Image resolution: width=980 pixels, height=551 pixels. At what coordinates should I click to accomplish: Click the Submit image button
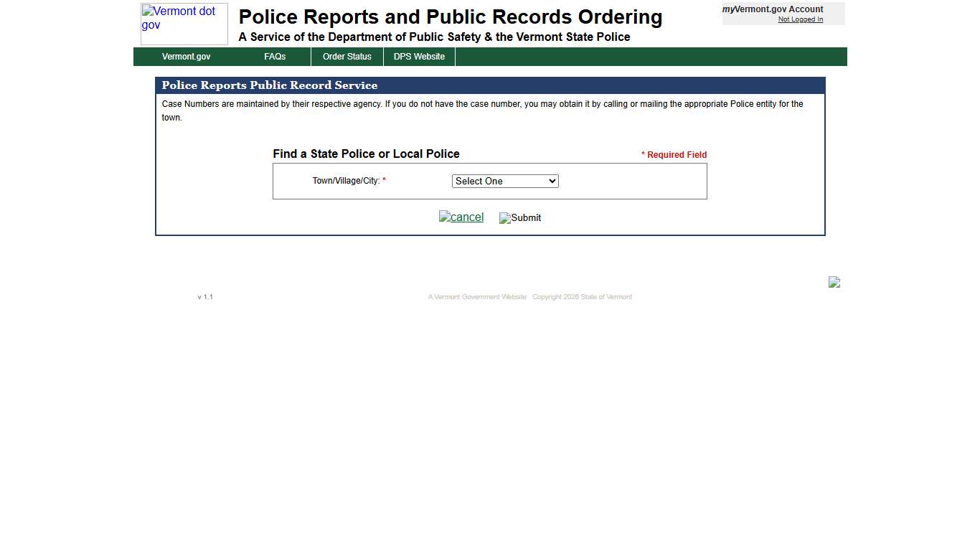click(x=519, y=217)
